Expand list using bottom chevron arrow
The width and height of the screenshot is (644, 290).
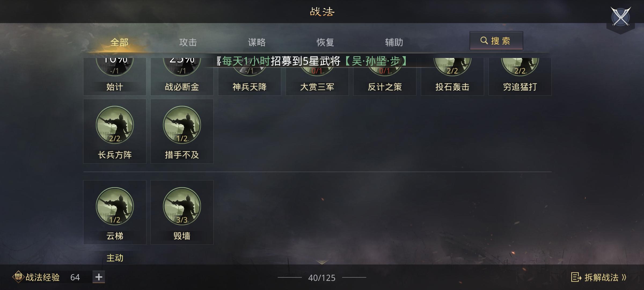(322, 262)
